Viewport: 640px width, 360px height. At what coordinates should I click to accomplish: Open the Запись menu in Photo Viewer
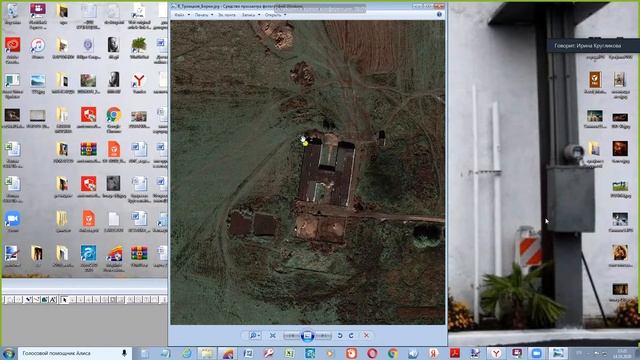[251, 15]
